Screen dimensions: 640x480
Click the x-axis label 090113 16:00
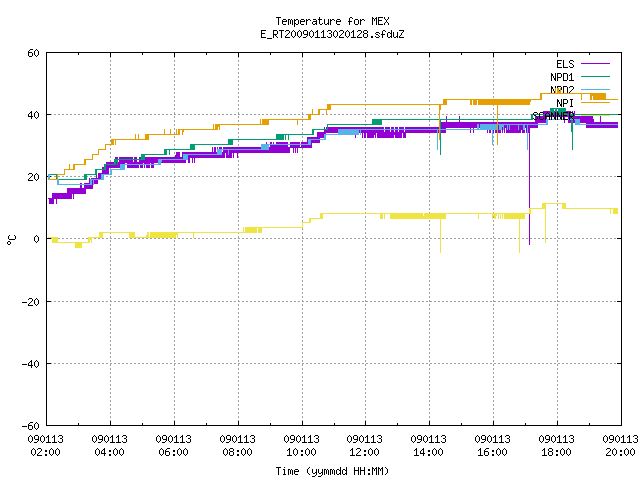click(x=493, y=446)
